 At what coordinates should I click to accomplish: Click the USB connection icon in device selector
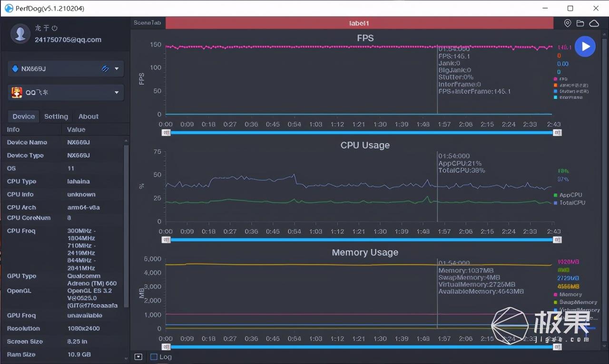point(105,68)
